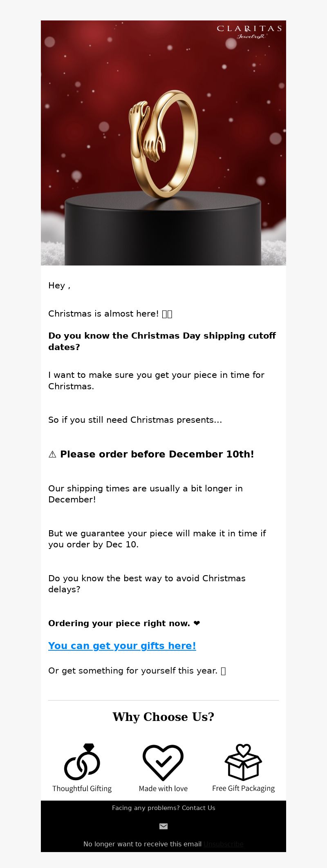This screenshot has width=327, height=868.
Task: Click the envelope email icon in footer
Action: click(x=163, y=826)
